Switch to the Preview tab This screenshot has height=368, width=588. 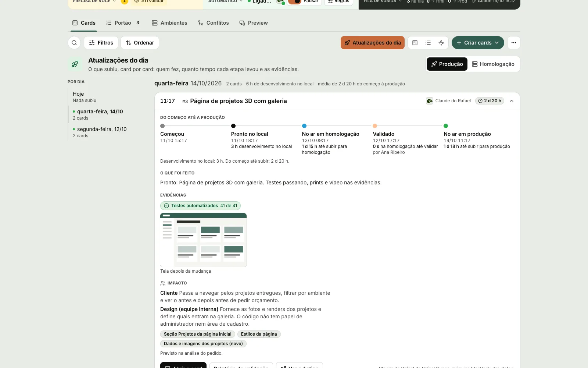click(x=254, y=23)
